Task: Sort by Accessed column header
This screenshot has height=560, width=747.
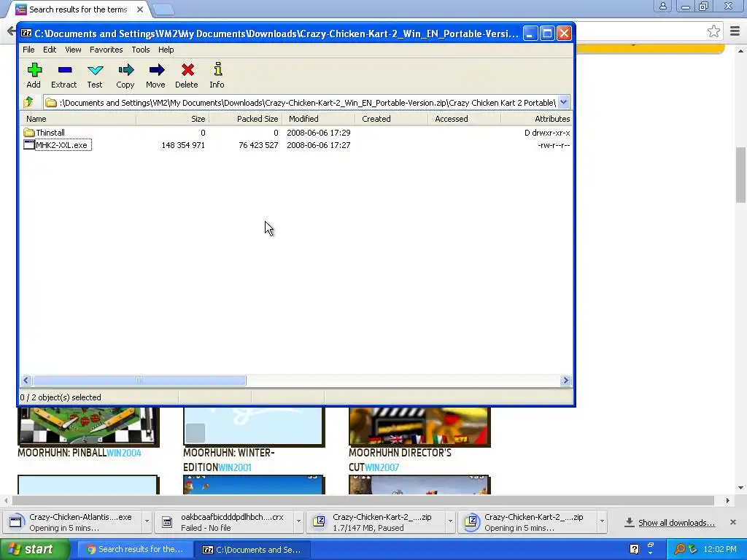Action: click(x=464, y=119)
